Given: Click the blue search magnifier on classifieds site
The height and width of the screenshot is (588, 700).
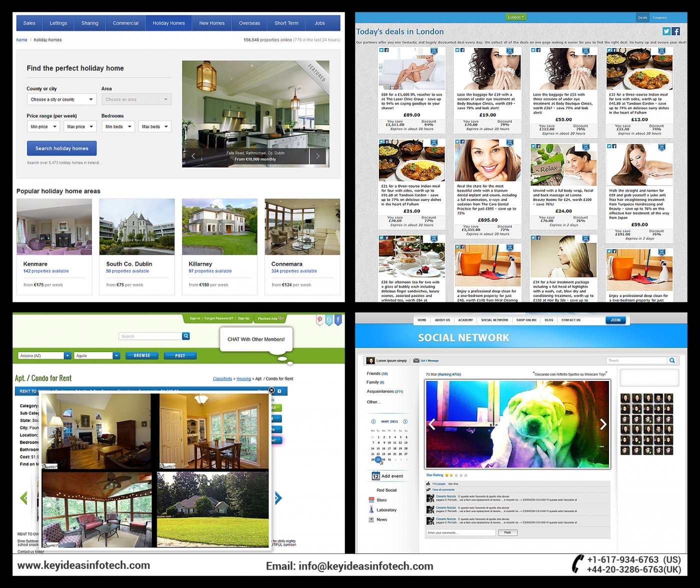Looking at the screenshot, I should [x=186, y=336].
